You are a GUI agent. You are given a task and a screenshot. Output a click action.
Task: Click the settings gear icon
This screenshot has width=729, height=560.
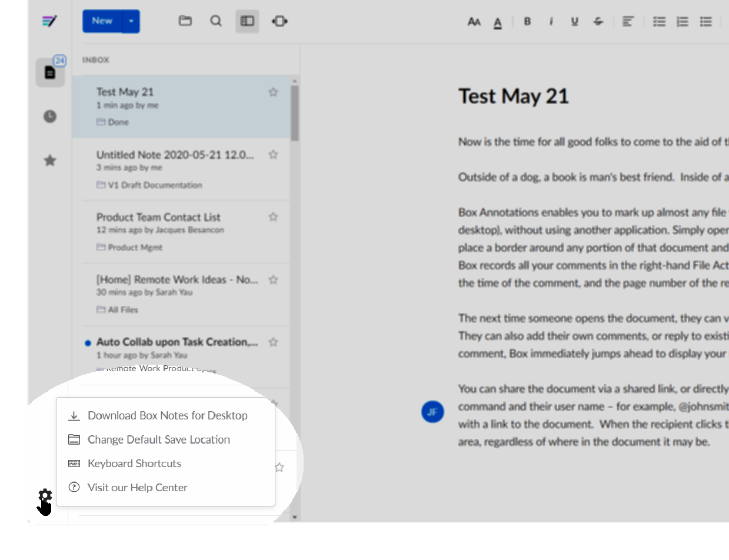(45, 496)
